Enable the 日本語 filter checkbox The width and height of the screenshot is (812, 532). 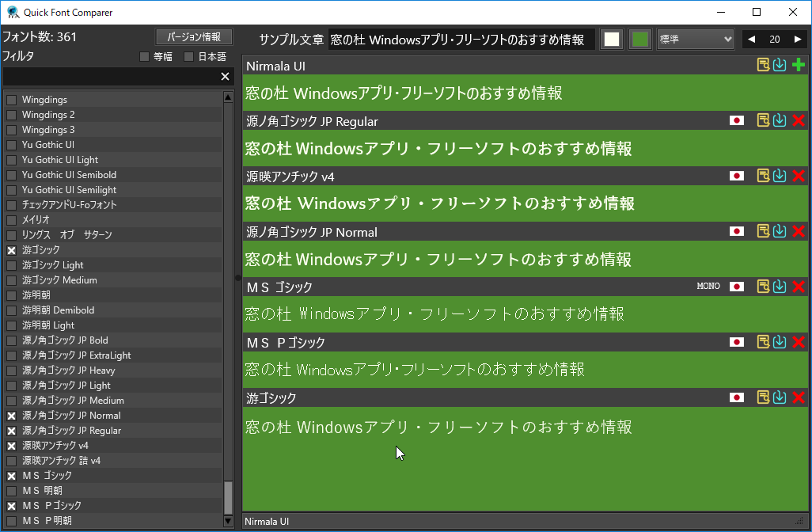click(188, 55)
